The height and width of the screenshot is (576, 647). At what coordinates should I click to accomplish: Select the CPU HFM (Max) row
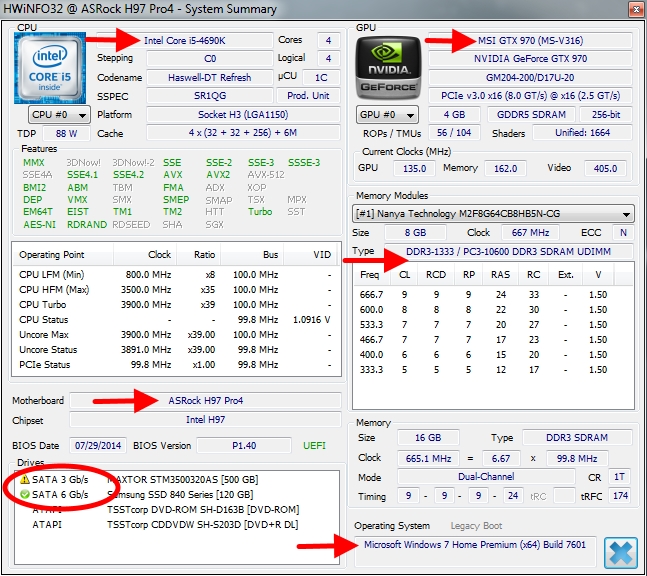pos(176,290)
